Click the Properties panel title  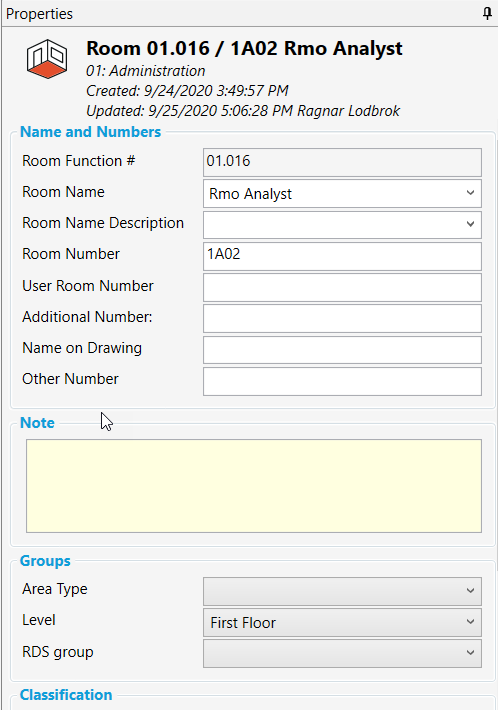(x=39, y=14)
